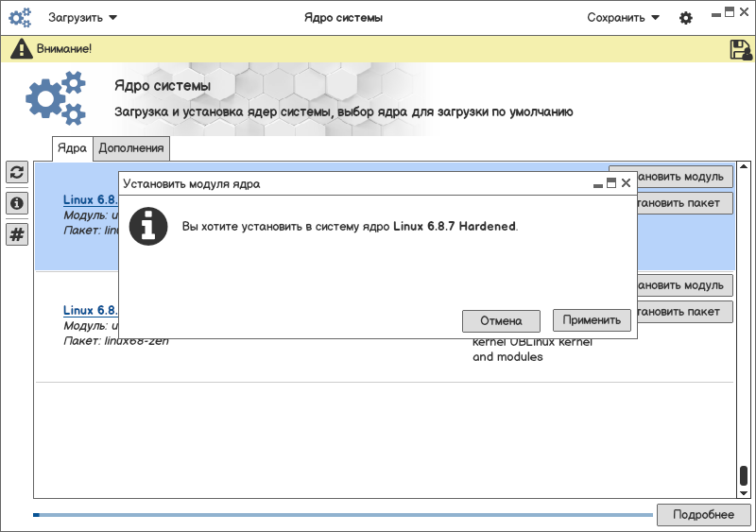Open the info icon in the left sidebar
The width and height of the screenshot is (756, 532).
pyautogui.click(x=17, y=203)
